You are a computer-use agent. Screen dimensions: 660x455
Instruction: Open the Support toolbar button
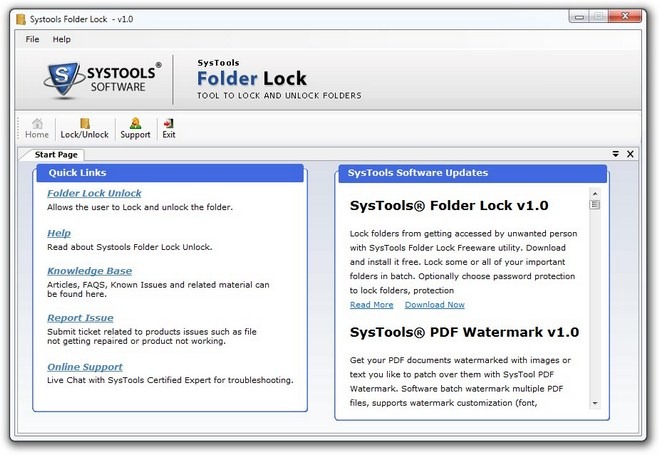click(x=135, y=128)
